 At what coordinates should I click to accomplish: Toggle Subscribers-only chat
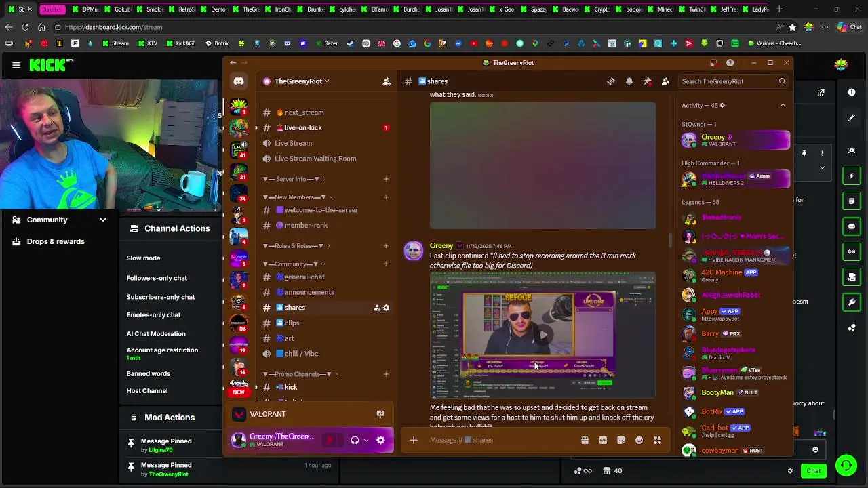[160, 297]
